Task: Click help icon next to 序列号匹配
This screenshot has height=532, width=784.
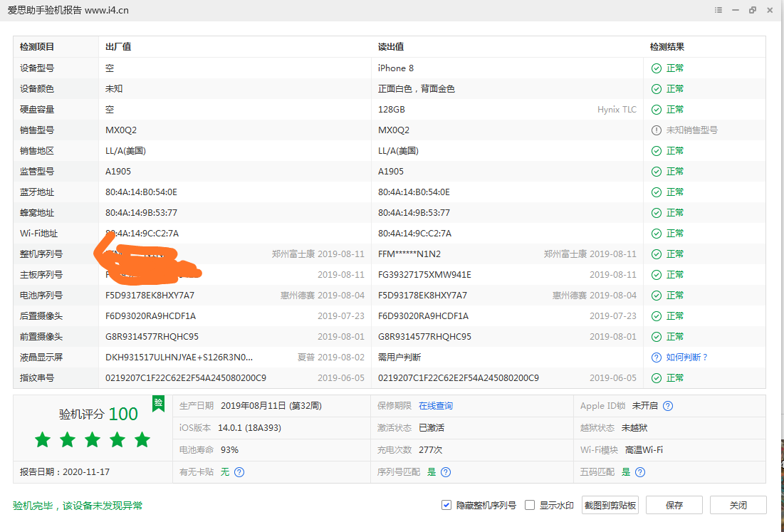Action: click(446, 472)
